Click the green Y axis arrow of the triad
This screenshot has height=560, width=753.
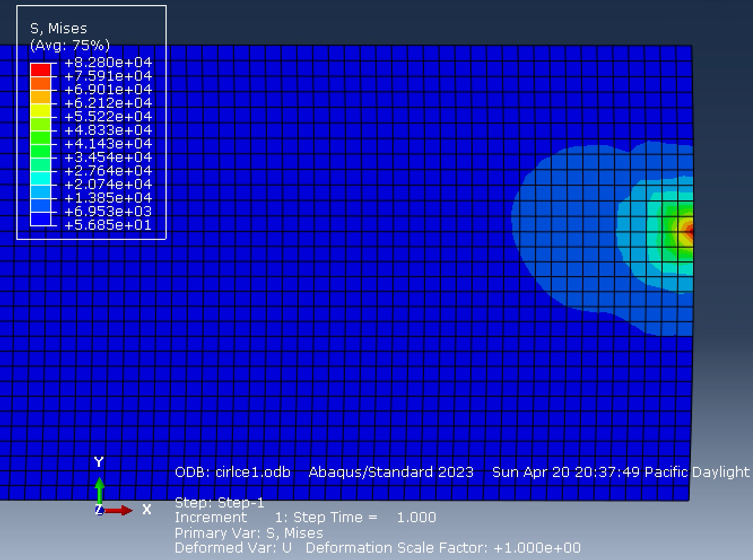(99, 489)
